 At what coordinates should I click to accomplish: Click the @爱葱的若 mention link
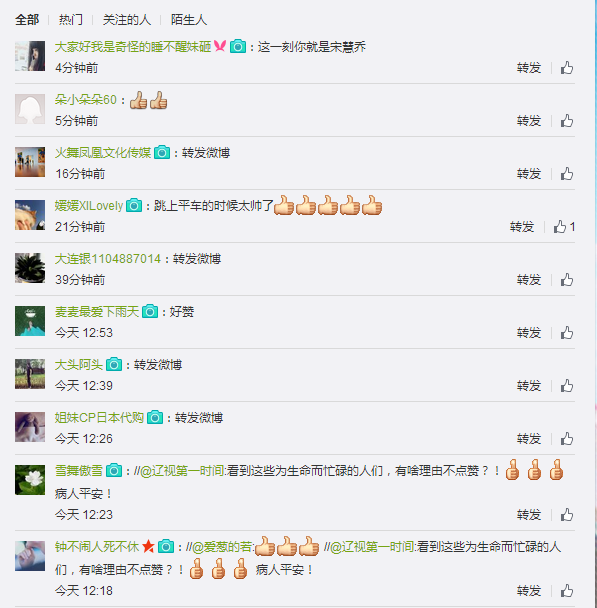tap(223, 547)
